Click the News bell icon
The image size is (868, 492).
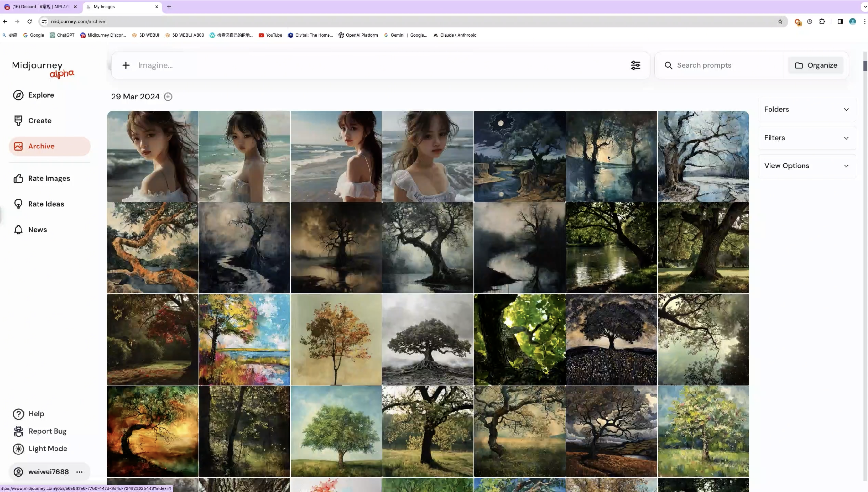(x=18, y=230)
